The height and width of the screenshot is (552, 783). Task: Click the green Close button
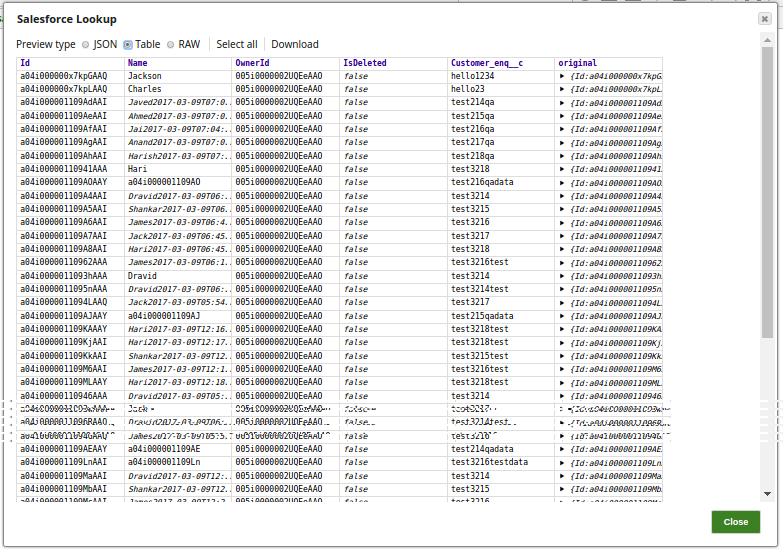tap(736, 522)
